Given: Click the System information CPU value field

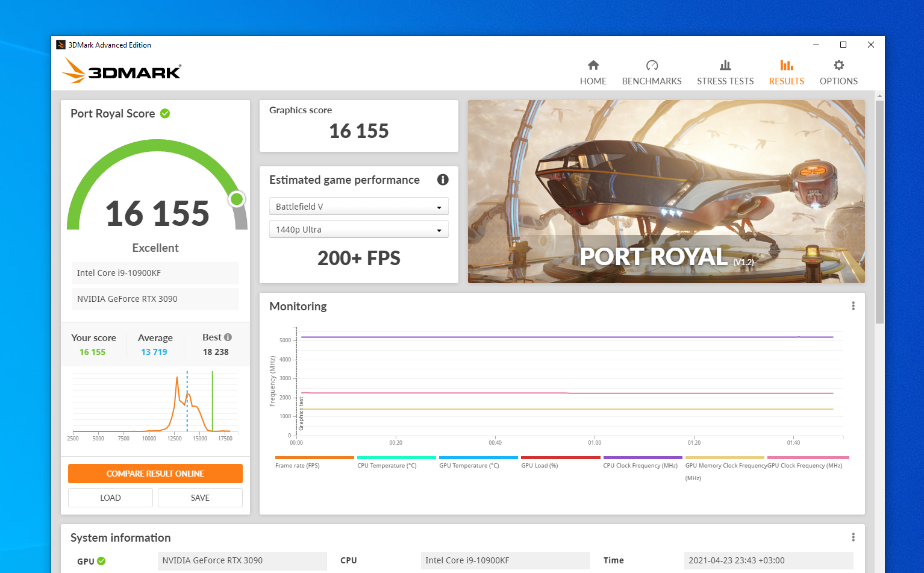Looking at the screenshot, I should 505,560.
